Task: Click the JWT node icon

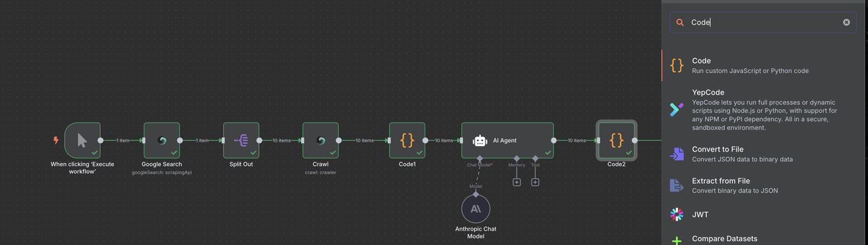Action: [x=677, y=215]
